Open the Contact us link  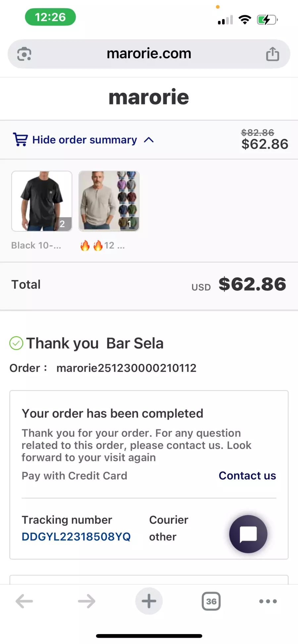[247, 475]
